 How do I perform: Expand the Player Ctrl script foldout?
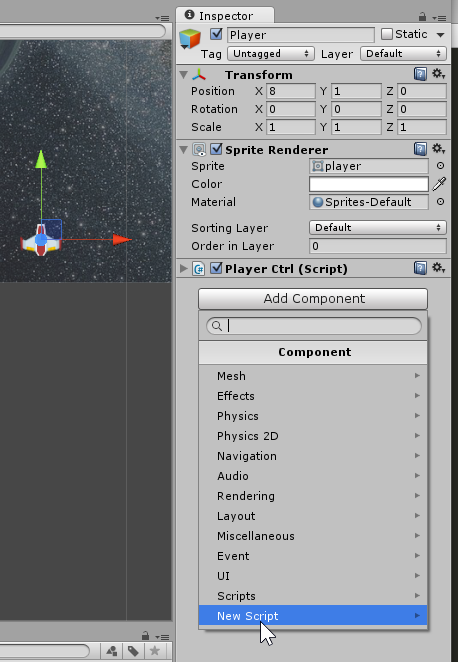[x=183, y=269]
